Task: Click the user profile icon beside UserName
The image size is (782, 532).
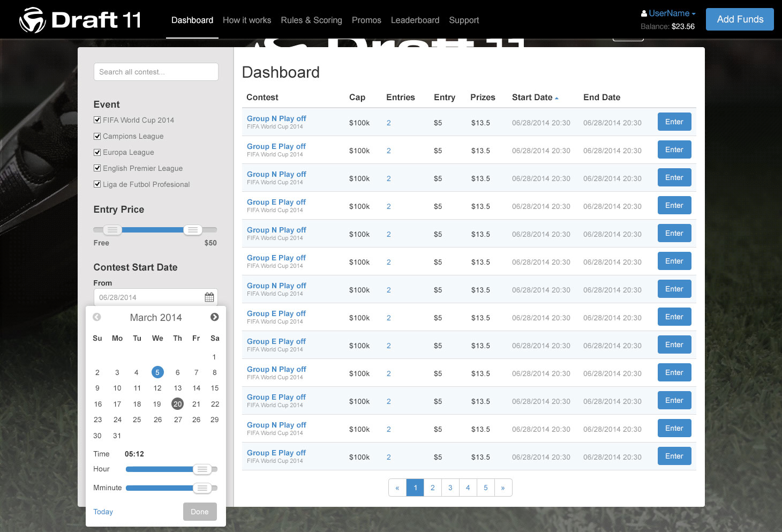Action: [x=644, y=13]
